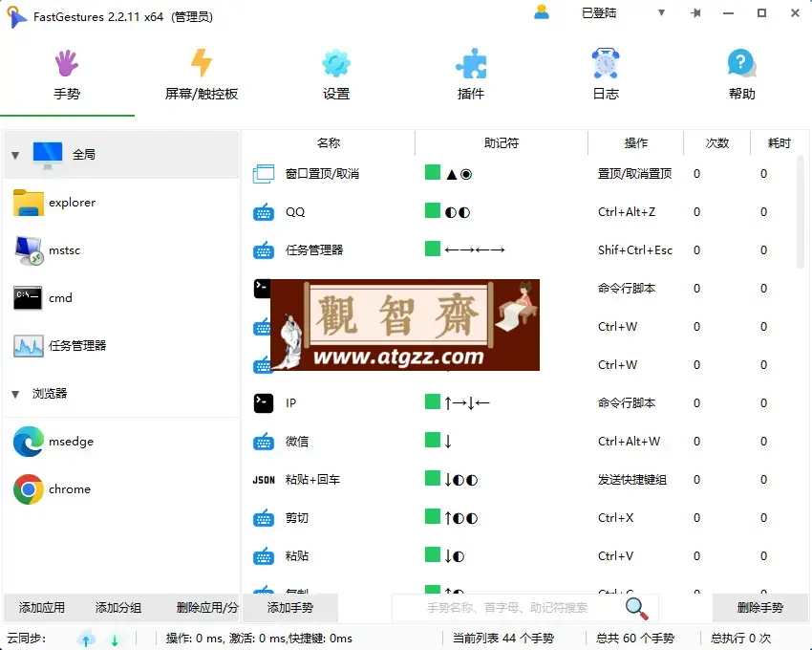Click 总共 60 个手势 status text
This screenshot has width=812, height=650.
tap(635, 639)
